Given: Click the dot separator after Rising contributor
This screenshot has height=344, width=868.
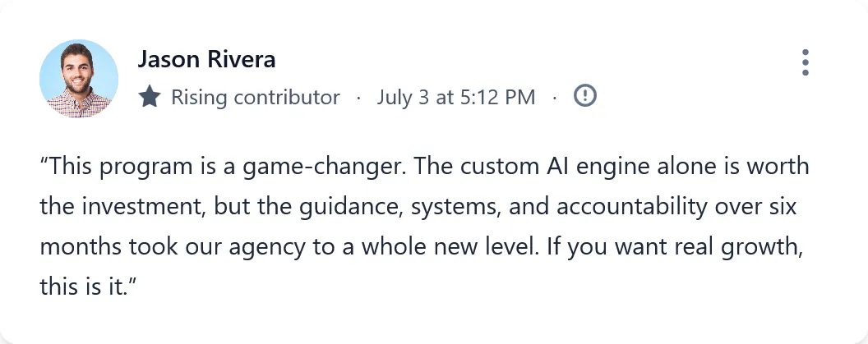Looking at the screenshot, I should pyautogui.click(x=358, y=98).
